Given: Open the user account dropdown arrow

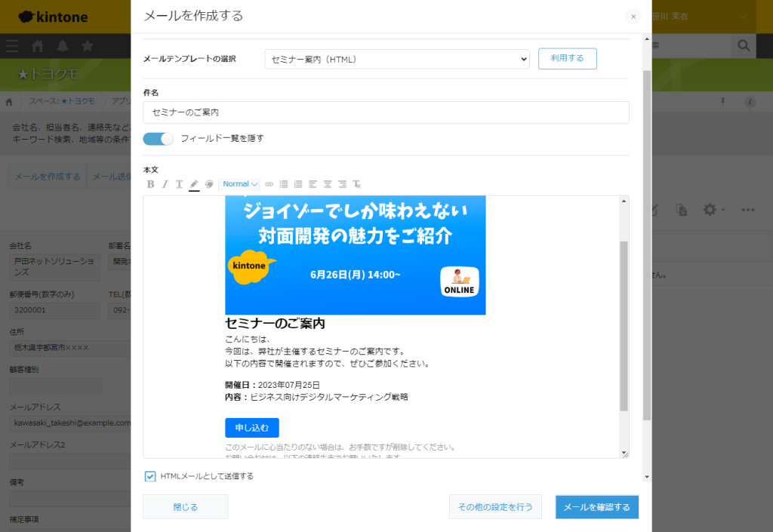Looking at the screenshot, I should [744, 17].
